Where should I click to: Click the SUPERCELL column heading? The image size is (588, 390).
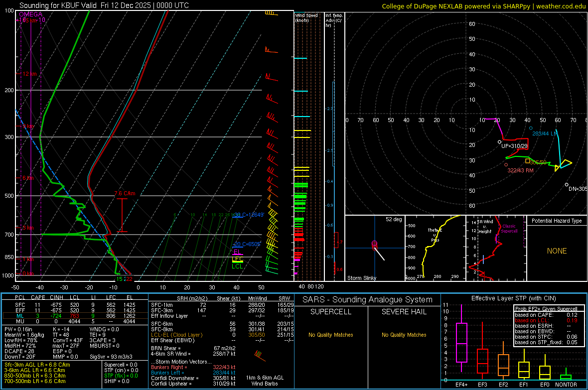coord(331,312)
